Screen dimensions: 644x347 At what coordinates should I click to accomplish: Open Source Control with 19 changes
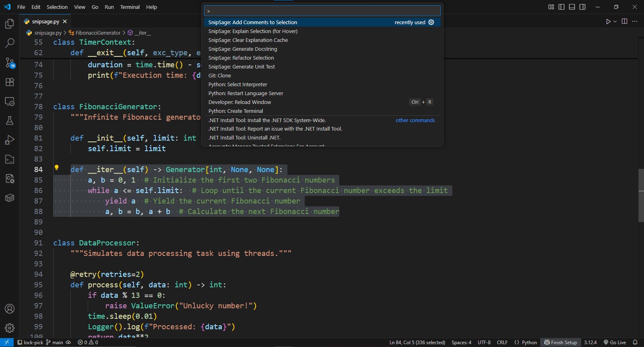10,62
